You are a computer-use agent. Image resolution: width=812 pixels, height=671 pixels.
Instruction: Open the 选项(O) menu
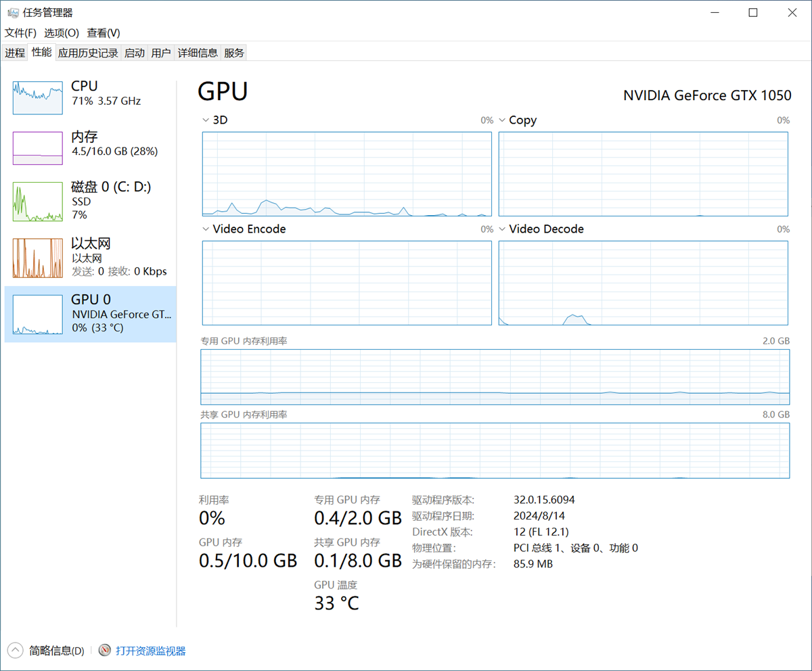[62, 32]
